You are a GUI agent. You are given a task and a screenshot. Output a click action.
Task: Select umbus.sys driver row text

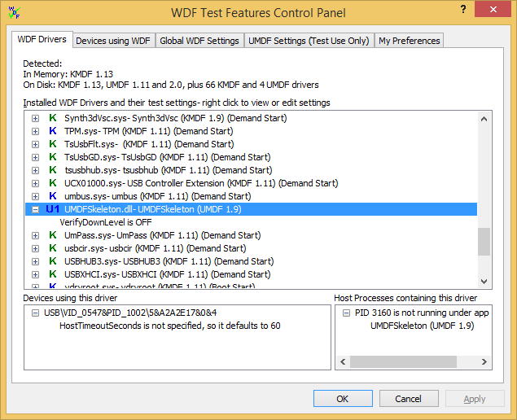(158, 196)
